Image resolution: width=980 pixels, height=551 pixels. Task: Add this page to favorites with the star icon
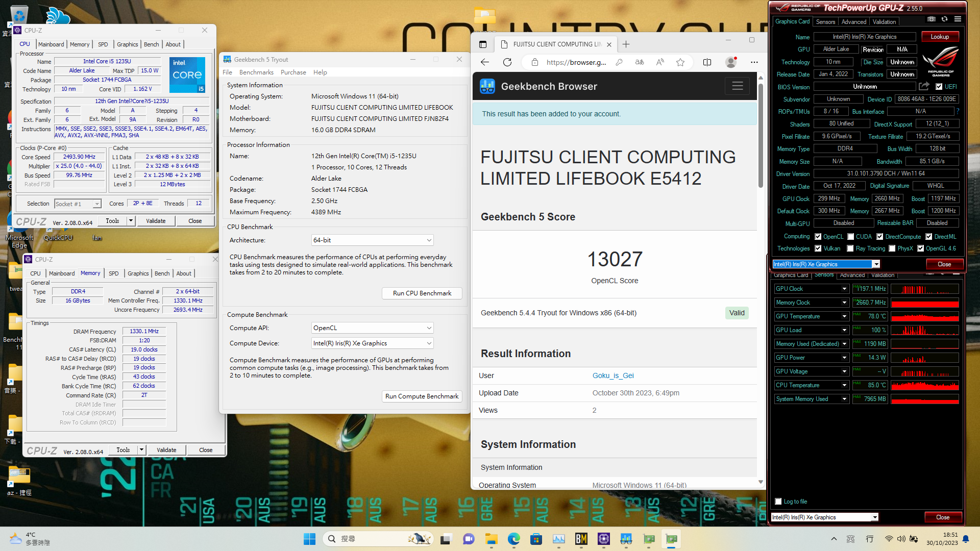(x=680, y=62)
